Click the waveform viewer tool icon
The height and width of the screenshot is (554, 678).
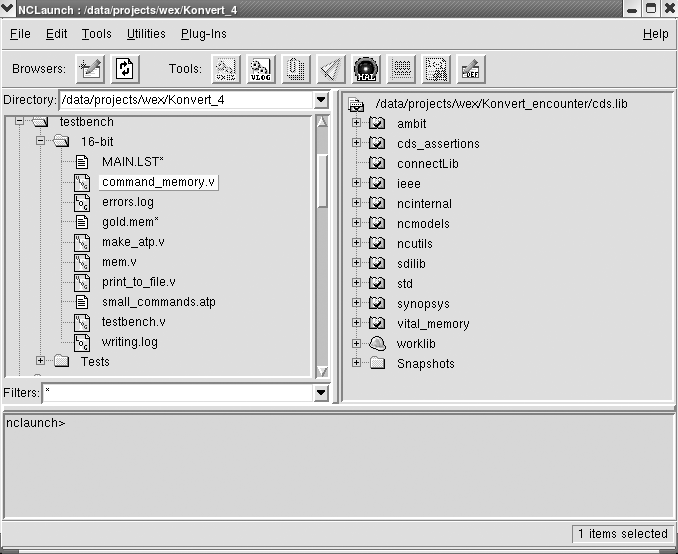[x=401, y=69]
